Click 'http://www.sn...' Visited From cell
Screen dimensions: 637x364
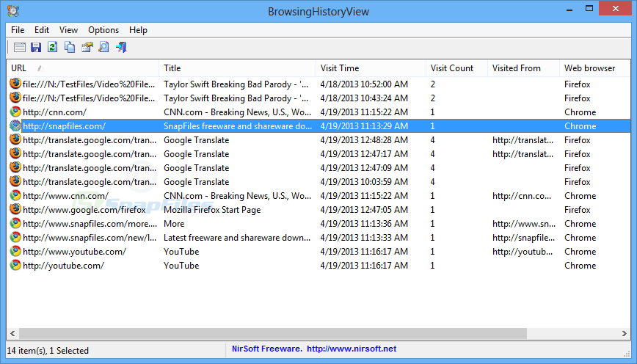click(524, 223)
